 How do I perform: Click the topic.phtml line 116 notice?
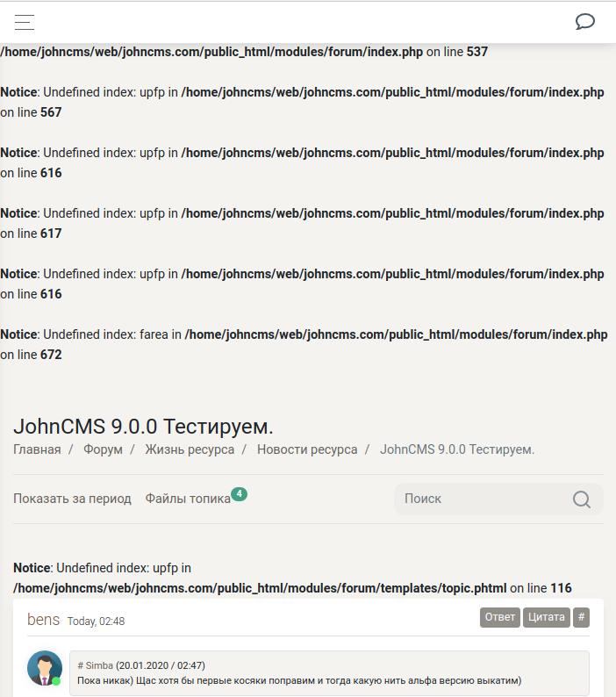[x=292, y=578]
